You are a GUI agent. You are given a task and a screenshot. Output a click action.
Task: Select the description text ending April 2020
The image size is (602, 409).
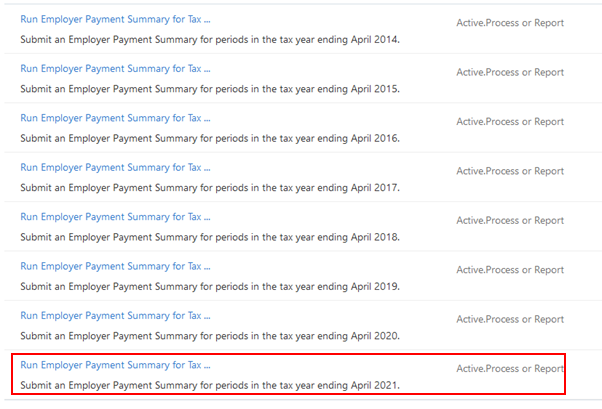pos(210,336)
